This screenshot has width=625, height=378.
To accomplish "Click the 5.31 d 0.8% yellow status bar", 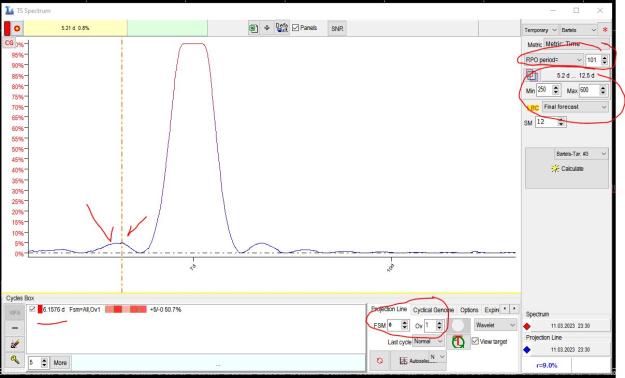I will (75, 28).
